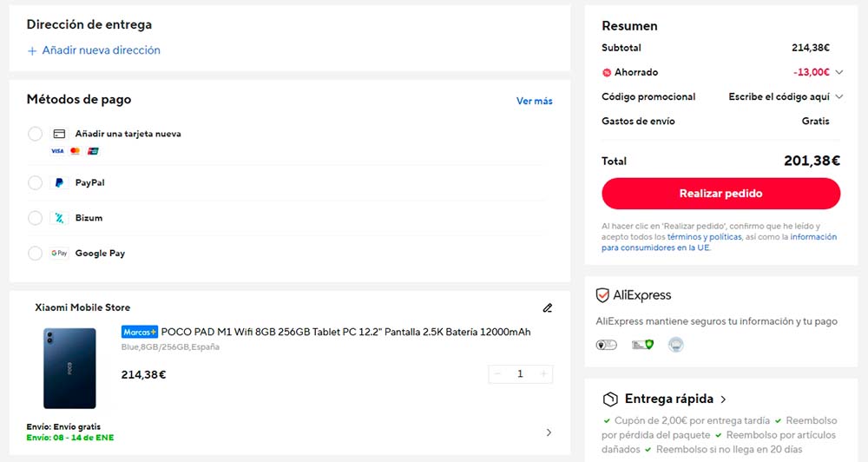The height and width of the screenshot is (462, 868).
Task: Click the red Ahorrado discount icon
Action: point(607,73)
